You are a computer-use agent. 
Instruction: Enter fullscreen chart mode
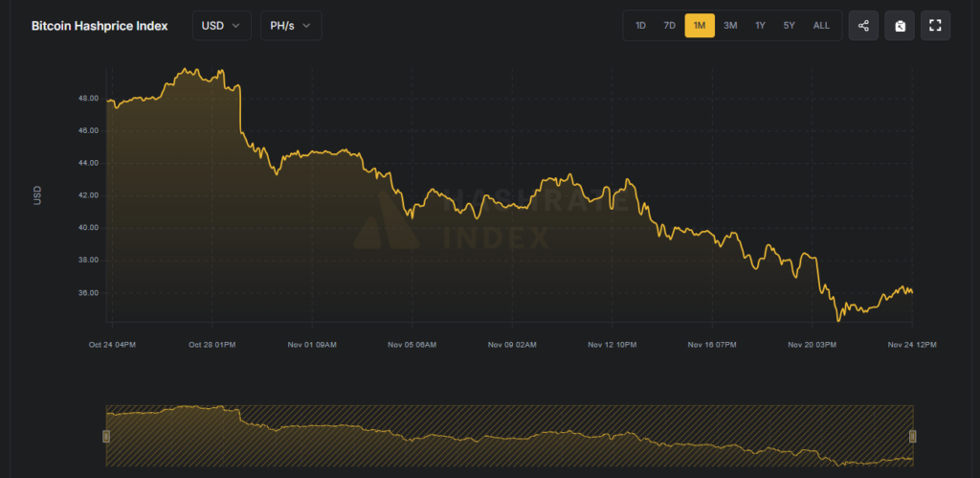(x=935, y=26)
